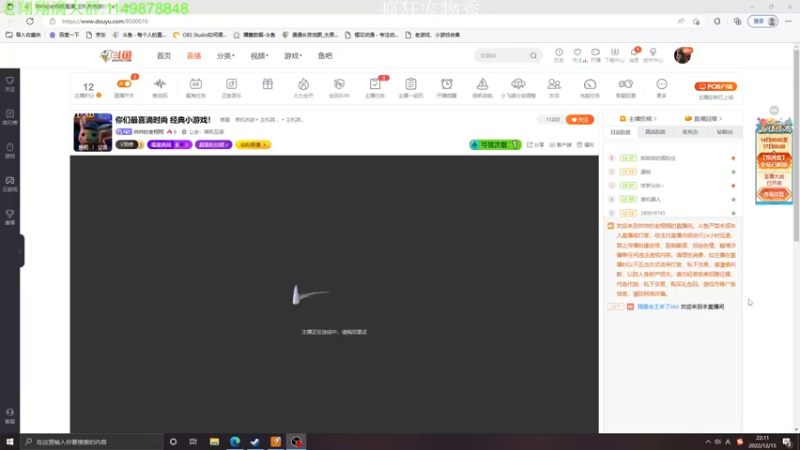Open Microsoft Edge from the taskbar
The width and height of the screenshot is (800, 450).
[235, 442]
